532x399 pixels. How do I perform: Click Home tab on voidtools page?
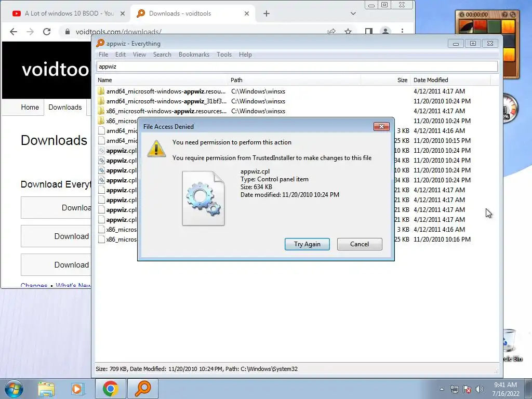tap(30, 107)
